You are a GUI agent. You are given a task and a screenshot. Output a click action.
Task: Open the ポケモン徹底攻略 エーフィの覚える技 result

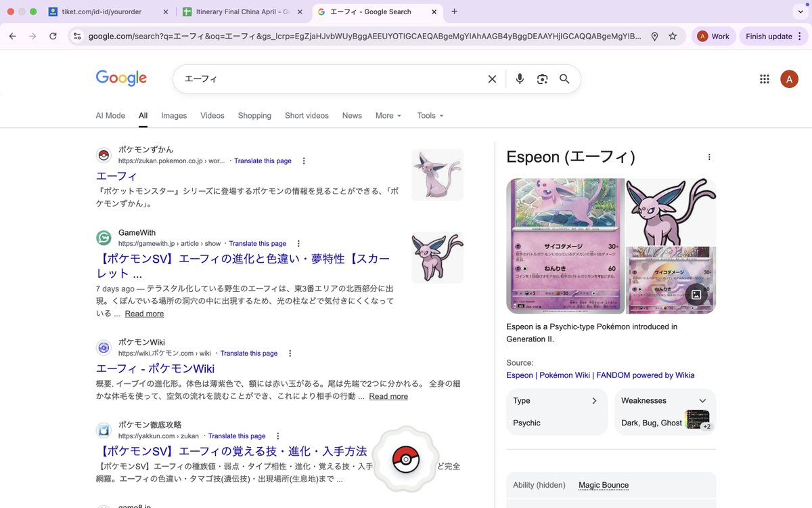pyautogui.click(x=232, y=451)
